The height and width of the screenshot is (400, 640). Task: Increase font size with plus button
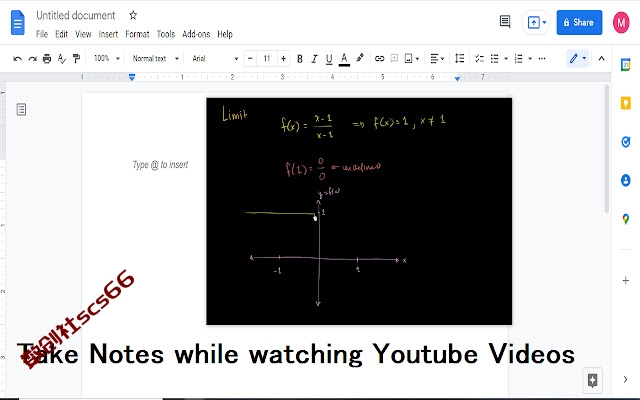[283, 59]
